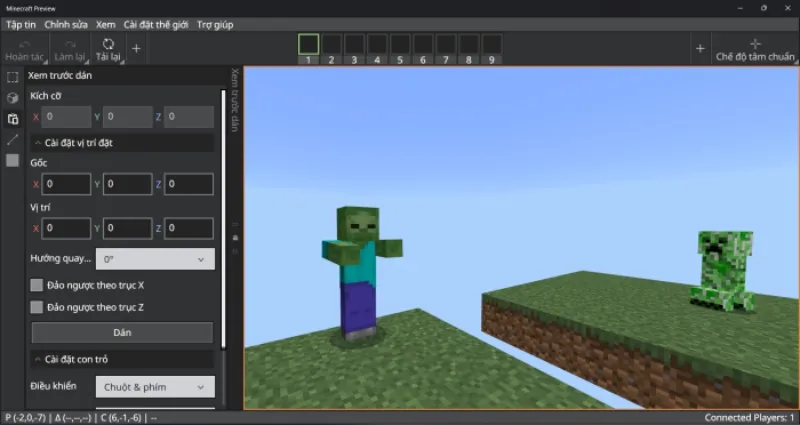Open the paste preview clipboard tool

[13, 119]
